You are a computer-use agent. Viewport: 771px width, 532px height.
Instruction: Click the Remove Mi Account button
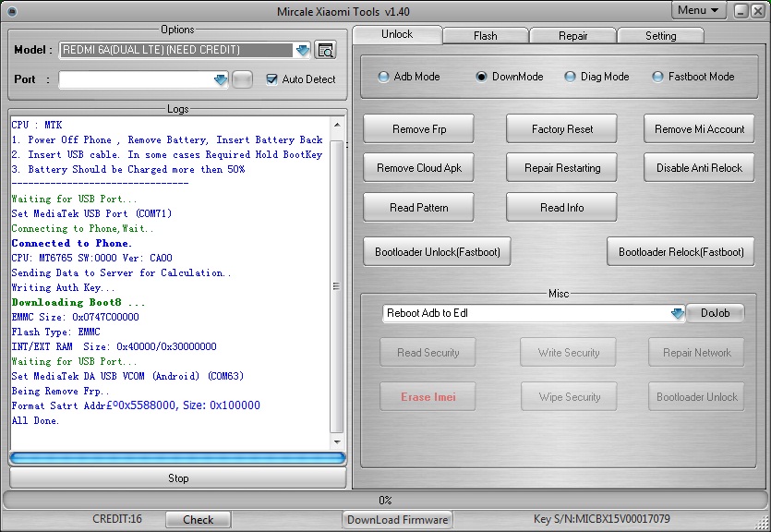point(699,128)
